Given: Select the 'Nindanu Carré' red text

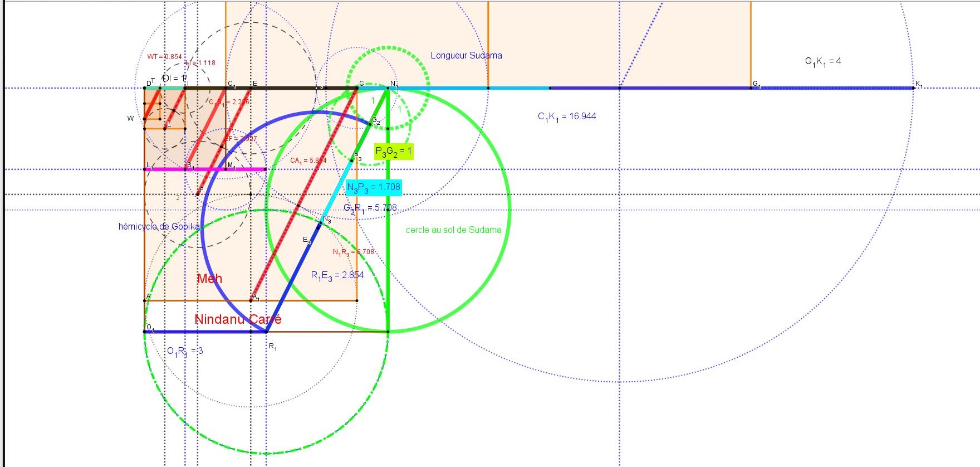Looking at the screenshot, I should [x=238, y=319].
